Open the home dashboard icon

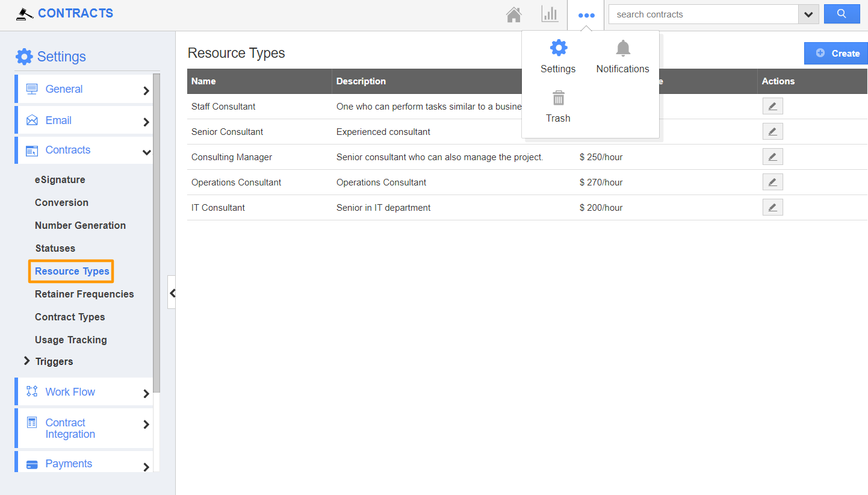click(513, 14)
